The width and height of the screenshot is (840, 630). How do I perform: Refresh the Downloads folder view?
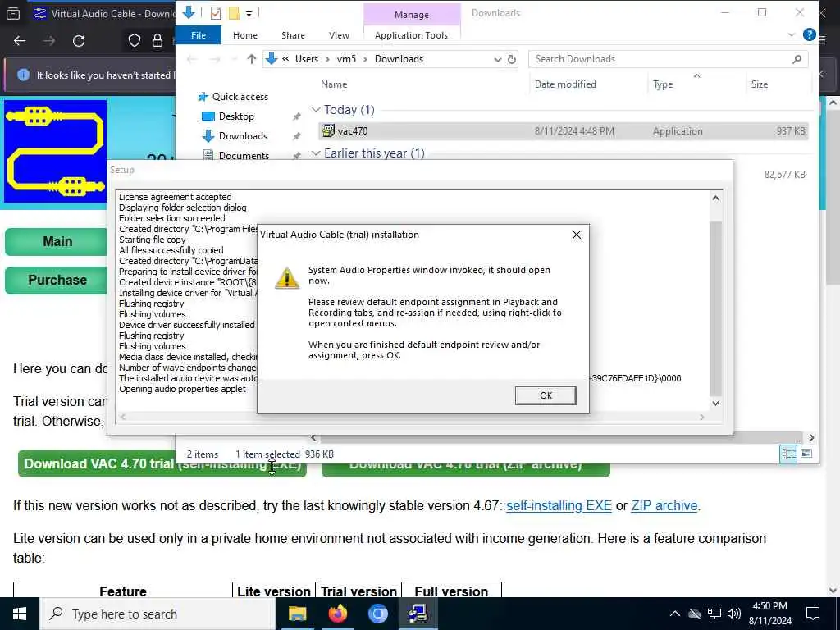point(512,59)
